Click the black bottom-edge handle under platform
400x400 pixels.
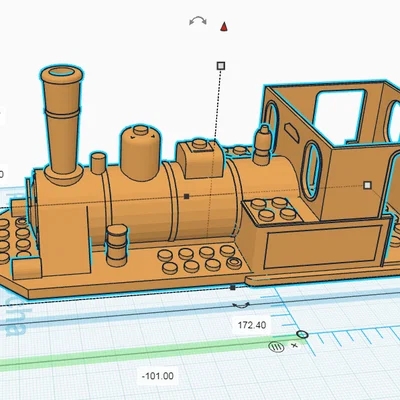(233, 287)
